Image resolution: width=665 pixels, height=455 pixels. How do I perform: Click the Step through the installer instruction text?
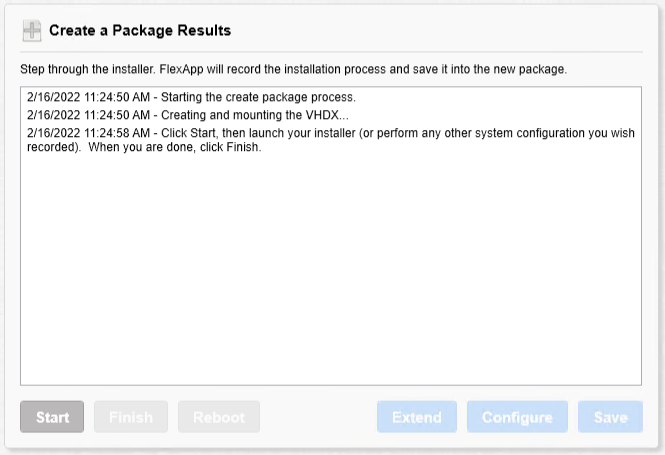pos(293,69)
